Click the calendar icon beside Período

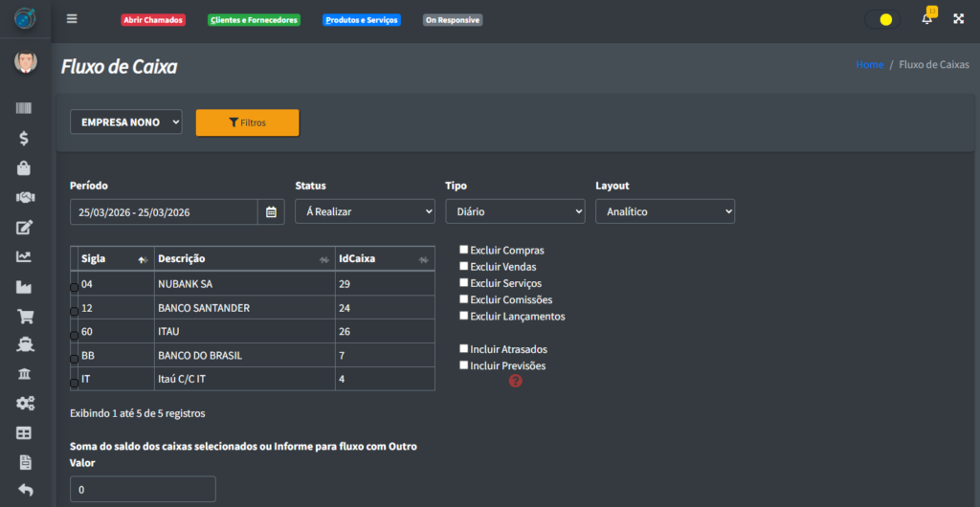pyautogui.click(x=271, y=211)
